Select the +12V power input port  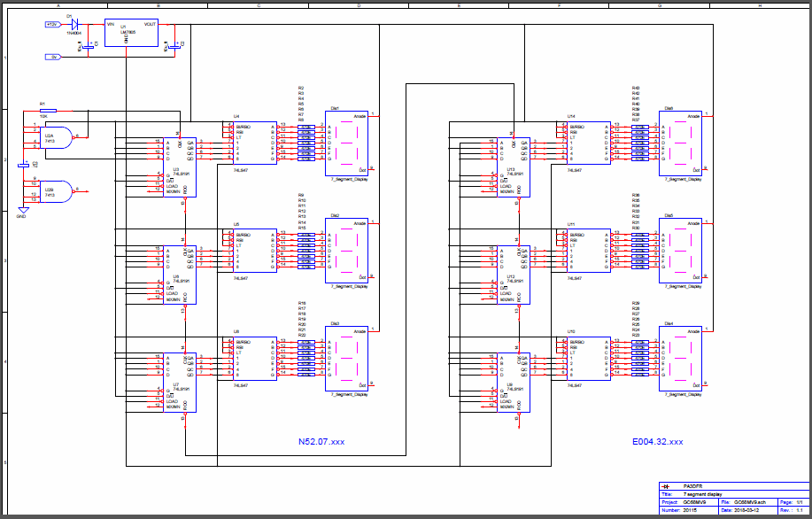tap(52, 25)
